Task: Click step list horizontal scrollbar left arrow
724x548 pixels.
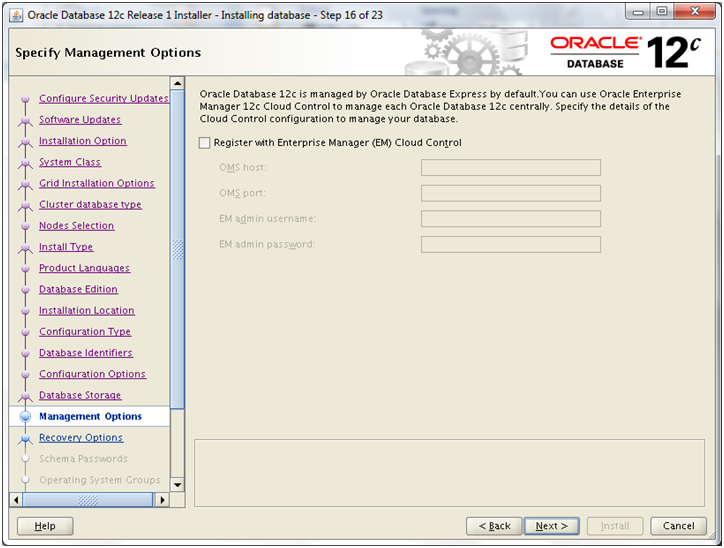Action: [x=16, y=500]
